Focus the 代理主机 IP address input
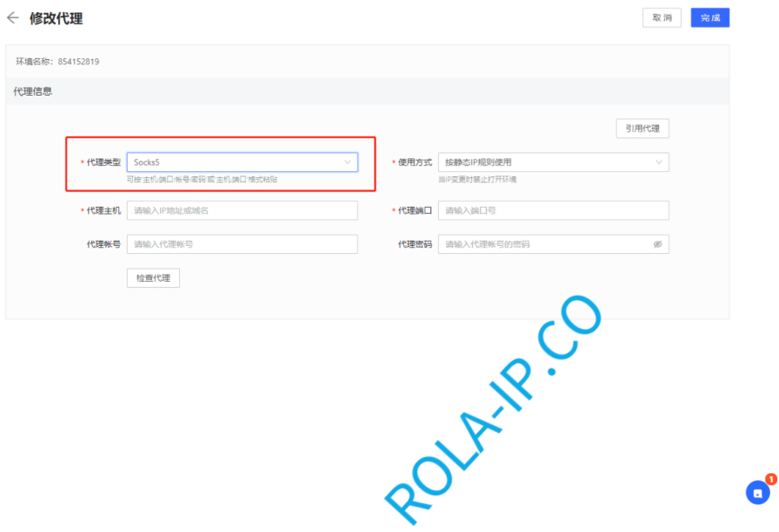This screenshot has width=779, height=532. pyautogui.click(x=242, y=210)
